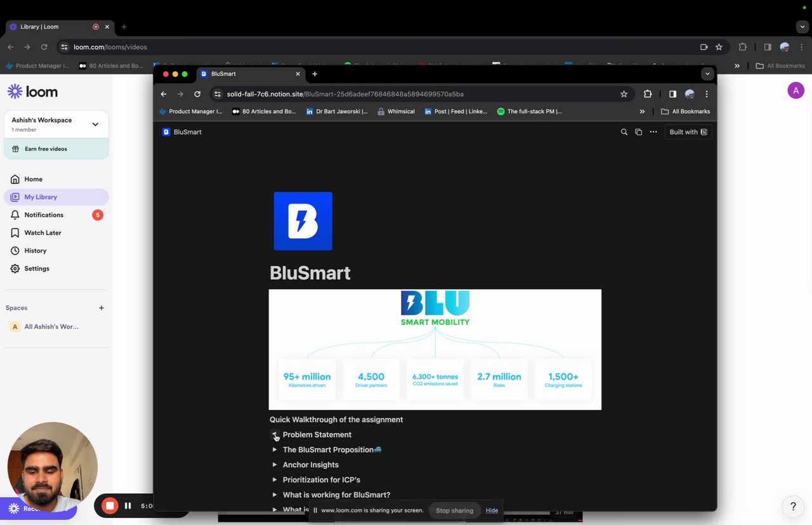Reload the notion.site page
The width and height of the screenshot is (812, 525).
197,94
